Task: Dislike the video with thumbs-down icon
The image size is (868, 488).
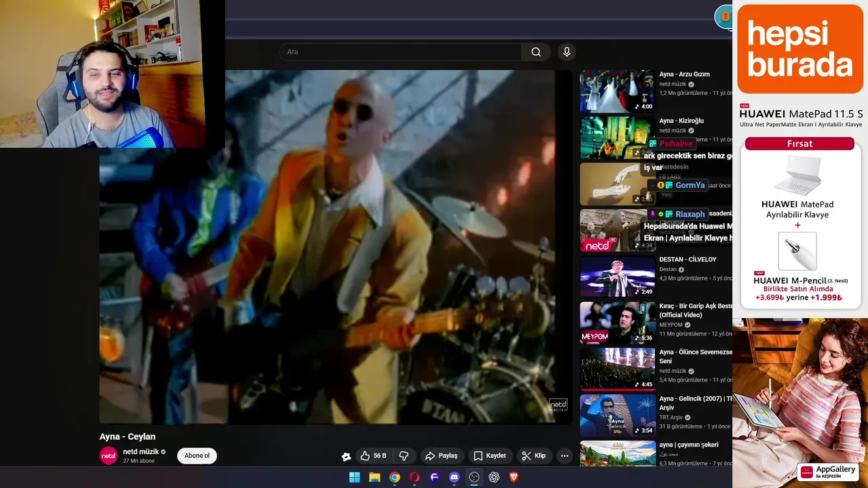Action: click(404, 456)
